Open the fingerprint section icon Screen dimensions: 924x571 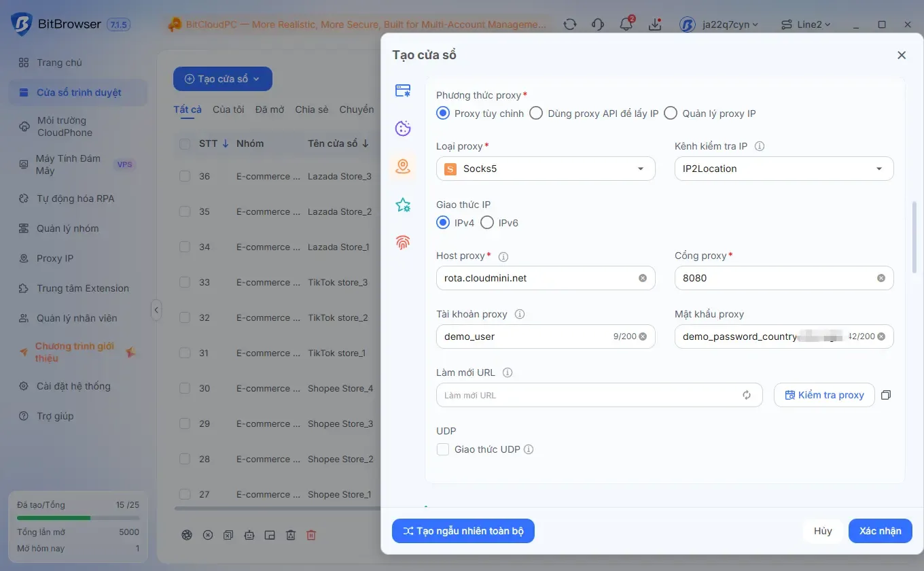[403, 242]
